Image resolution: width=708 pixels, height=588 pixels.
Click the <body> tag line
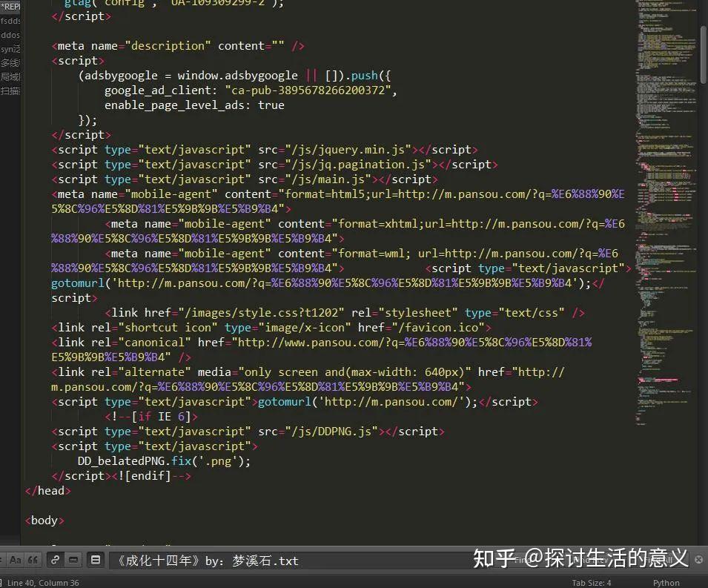pos(44,521)
